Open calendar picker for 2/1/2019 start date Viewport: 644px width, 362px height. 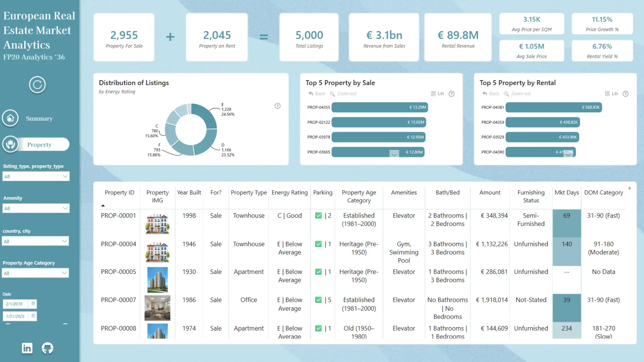[33, 304]
